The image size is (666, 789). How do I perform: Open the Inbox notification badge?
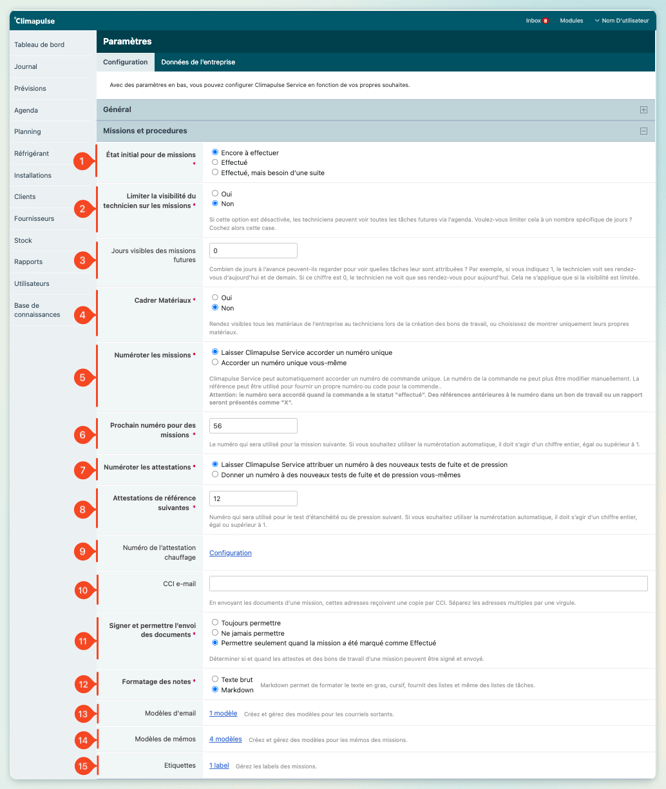[546, 20]
